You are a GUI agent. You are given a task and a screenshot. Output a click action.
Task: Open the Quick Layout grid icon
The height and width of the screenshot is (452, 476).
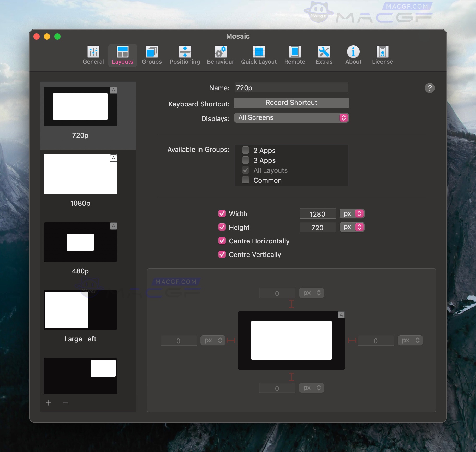coord(259,52)
